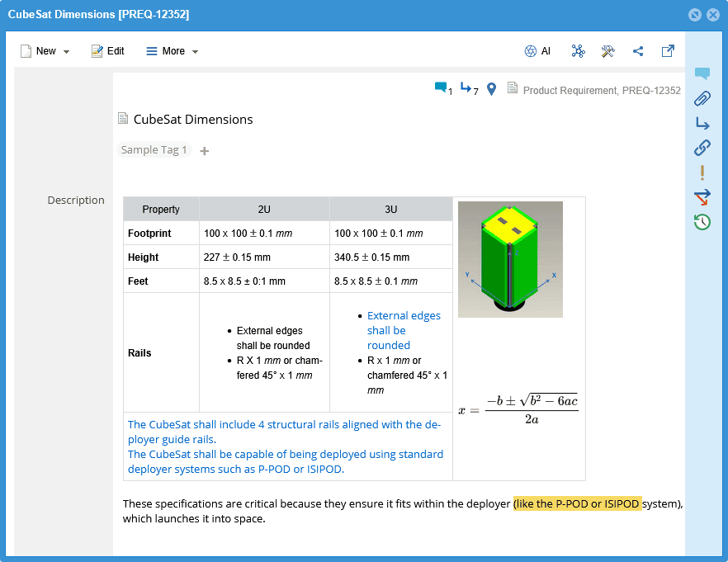Image resolution: width=728 pixels, height=562 pixels.
Task: Click the location pin icon in header
Action: point(491,89)
